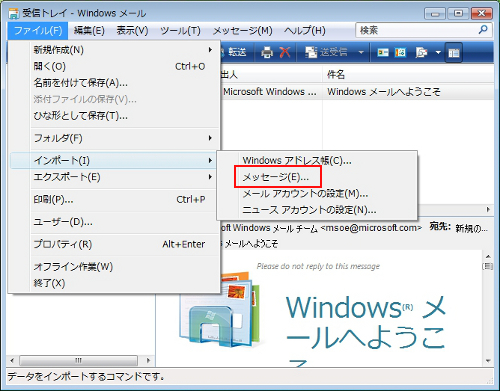This screenshot has width=500, height=391.
Task: Click the Windows Mail title bar icon
Action: 14,14
